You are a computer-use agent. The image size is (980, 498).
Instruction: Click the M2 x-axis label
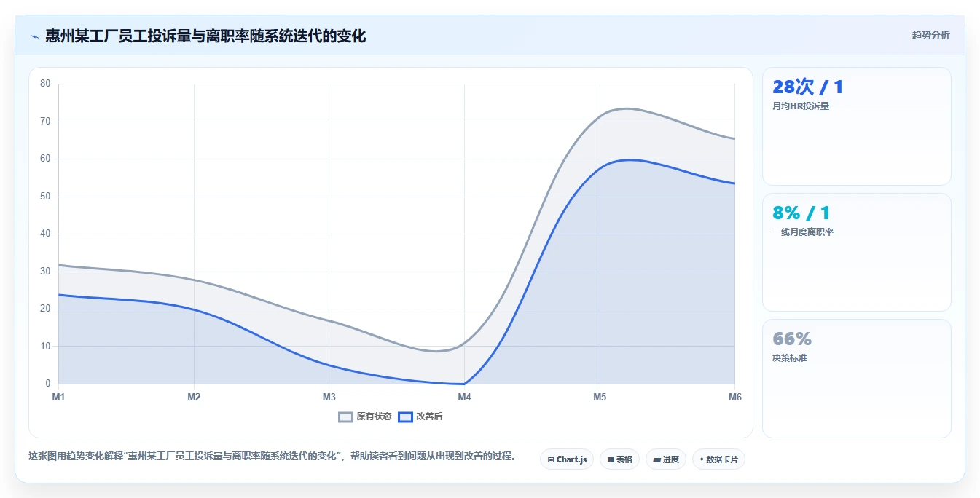pos(194,397)
